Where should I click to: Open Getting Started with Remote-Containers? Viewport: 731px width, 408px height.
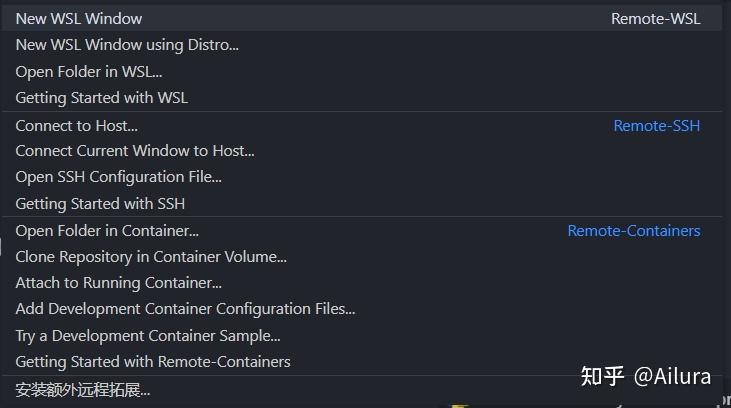pos(153,361)
